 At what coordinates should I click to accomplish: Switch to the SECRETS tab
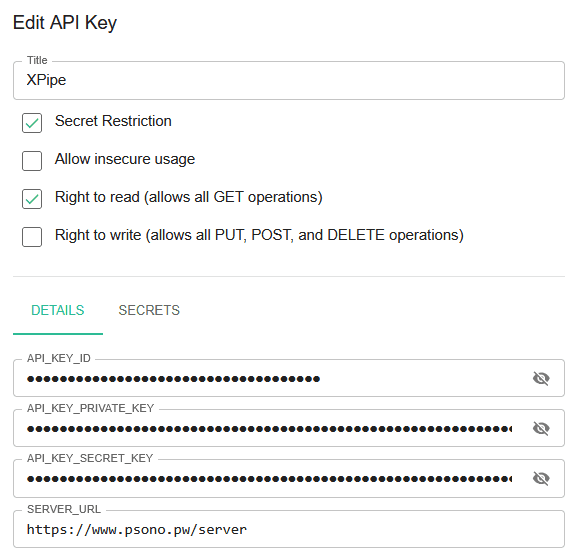click(x=149, y=310)
